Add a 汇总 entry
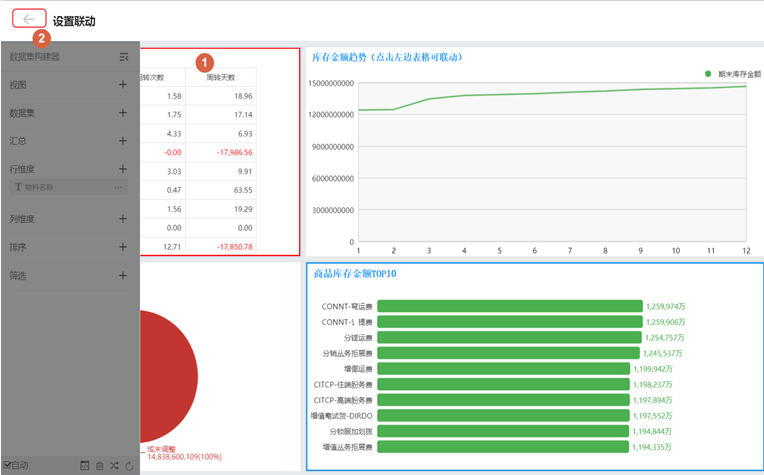 [123, 141]
